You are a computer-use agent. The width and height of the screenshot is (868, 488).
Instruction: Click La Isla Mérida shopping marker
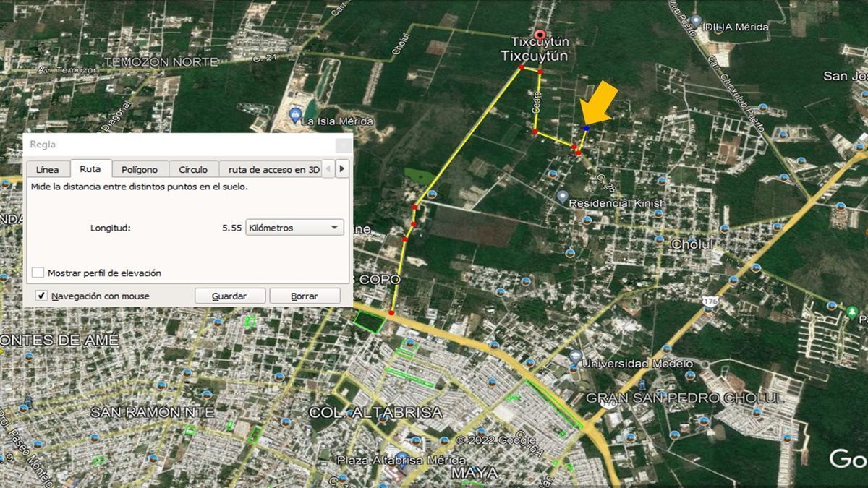pyautogui.click(x=294, y=116)
